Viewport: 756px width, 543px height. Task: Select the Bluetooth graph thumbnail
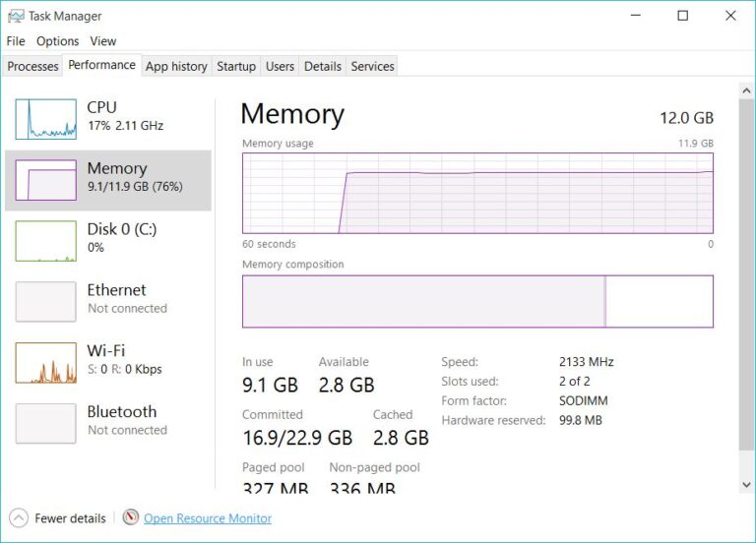45,424
